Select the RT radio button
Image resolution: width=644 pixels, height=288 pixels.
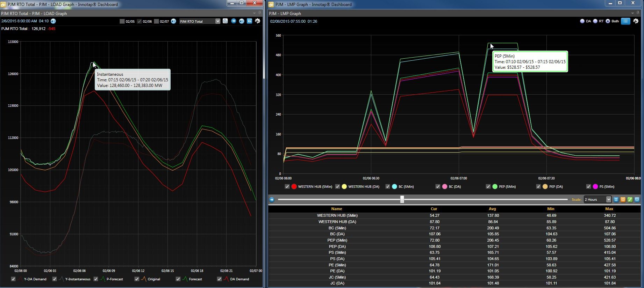595,21
